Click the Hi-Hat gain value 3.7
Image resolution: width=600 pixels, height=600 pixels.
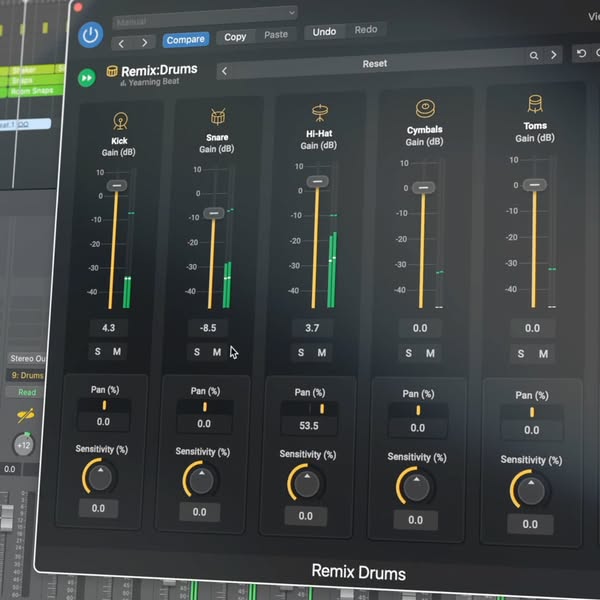(x=312, y=328)
